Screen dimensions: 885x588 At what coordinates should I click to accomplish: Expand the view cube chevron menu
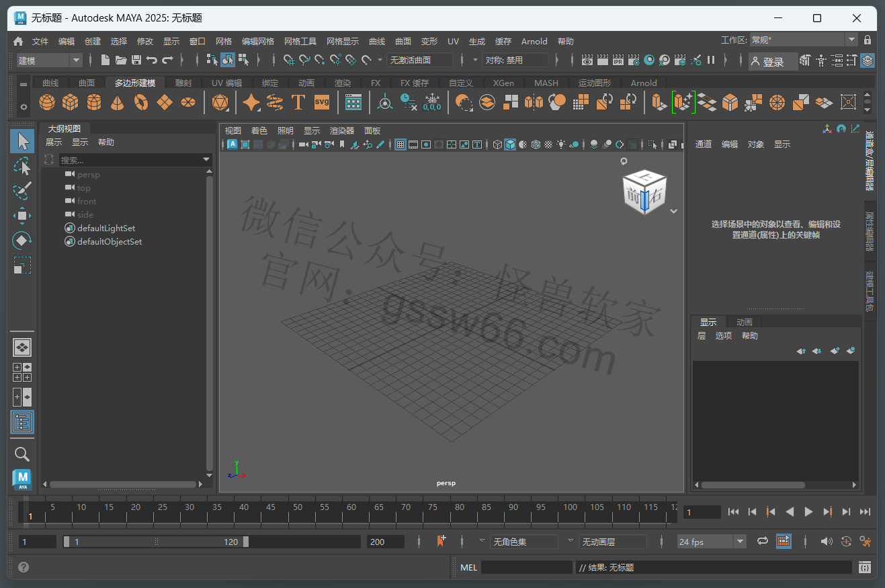coord(674,211)
